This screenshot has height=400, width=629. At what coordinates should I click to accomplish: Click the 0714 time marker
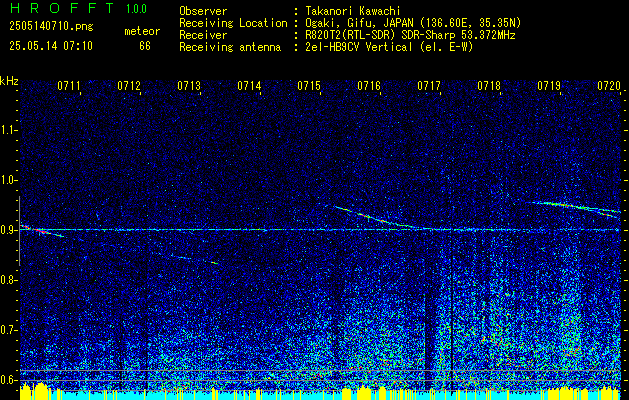(x=249, y=85)
